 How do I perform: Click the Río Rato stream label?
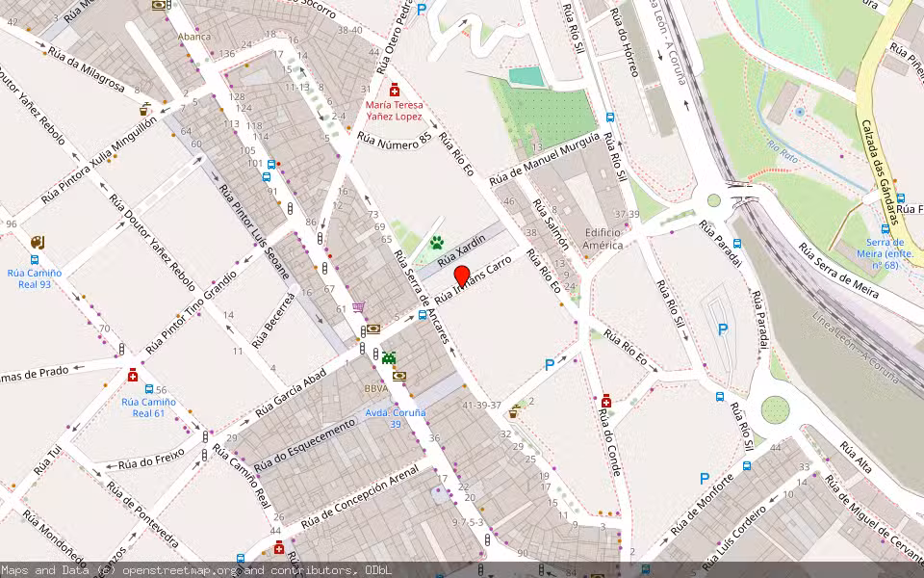pyautogui.click(x=783, y=151)
